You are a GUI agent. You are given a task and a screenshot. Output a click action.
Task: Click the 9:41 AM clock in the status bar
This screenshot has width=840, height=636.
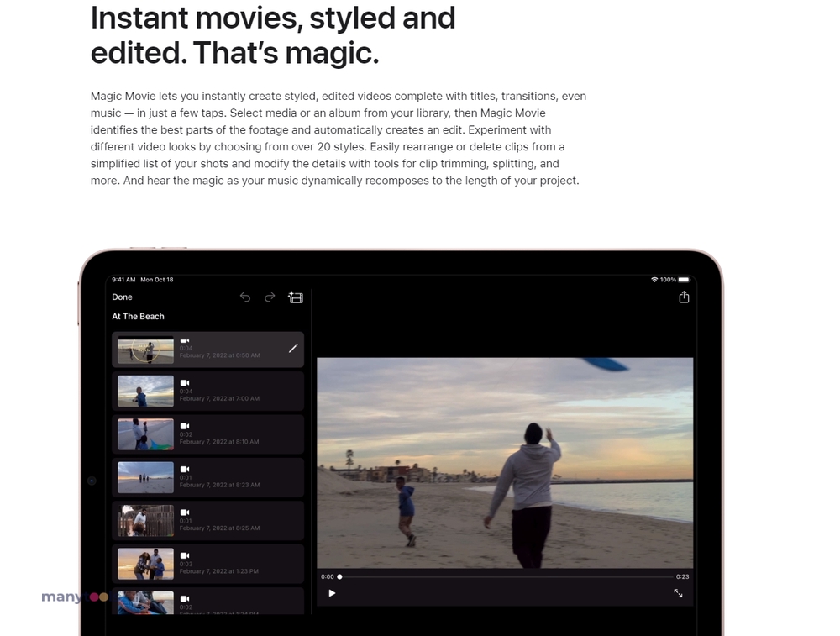tap(123, 280)
